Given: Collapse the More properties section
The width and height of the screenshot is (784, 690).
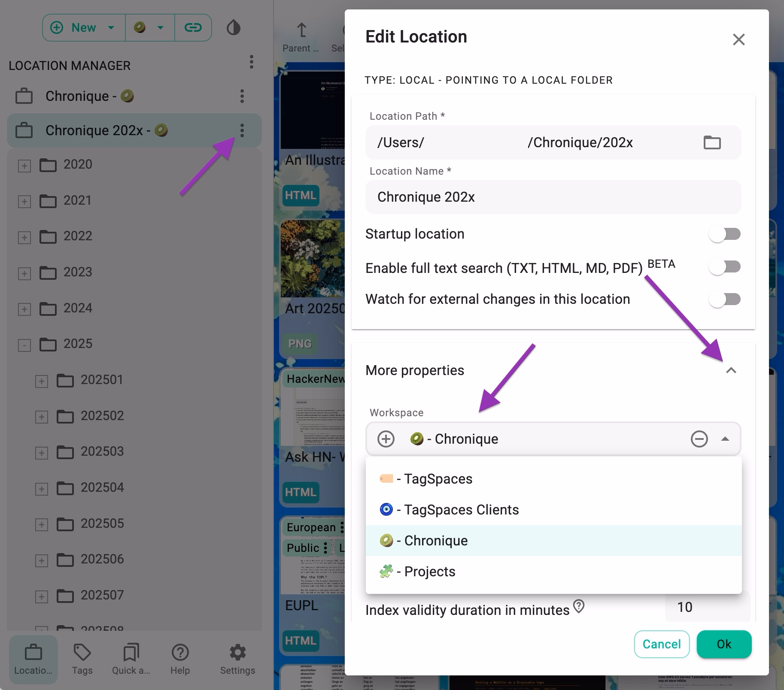Looking at the screenshot, I should click(730, 370).
